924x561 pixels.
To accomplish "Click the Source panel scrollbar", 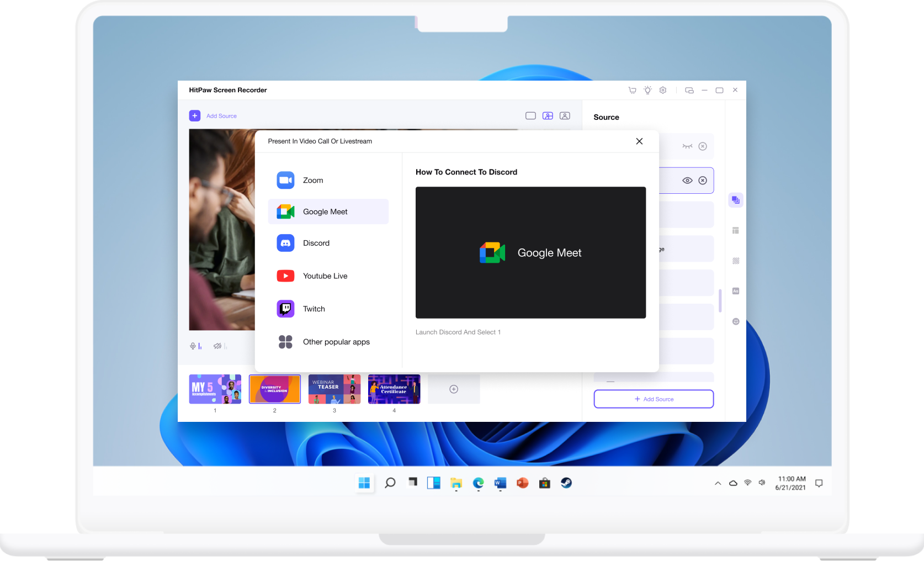I will [x=720, y=300].
